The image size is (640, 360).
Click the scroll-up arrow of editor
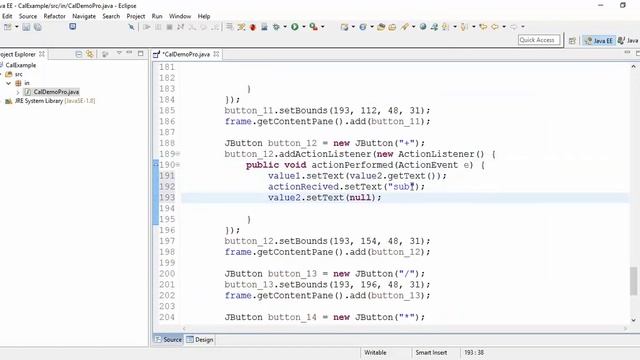coord(633,67)
